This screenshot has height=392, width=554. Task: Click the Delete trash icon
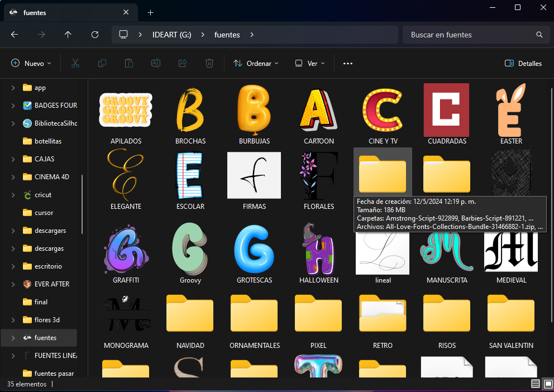click(x=209, y=64)
